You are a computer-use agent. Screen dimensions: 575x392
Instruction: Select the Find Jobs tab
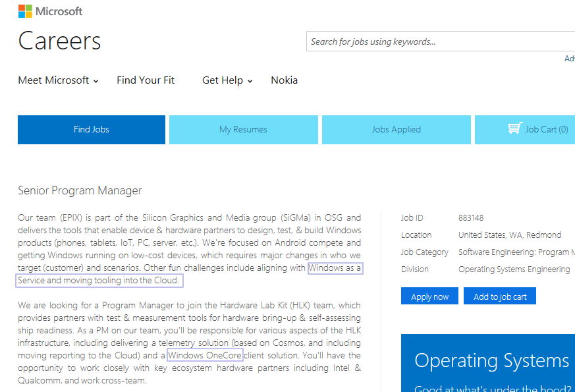[x=92, y=129]
